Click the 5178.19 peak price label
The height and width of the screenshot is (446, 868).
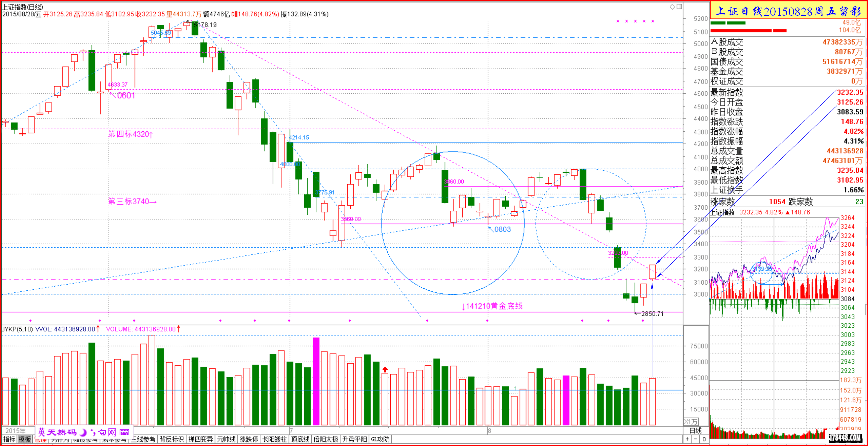(x=205, y=25)
